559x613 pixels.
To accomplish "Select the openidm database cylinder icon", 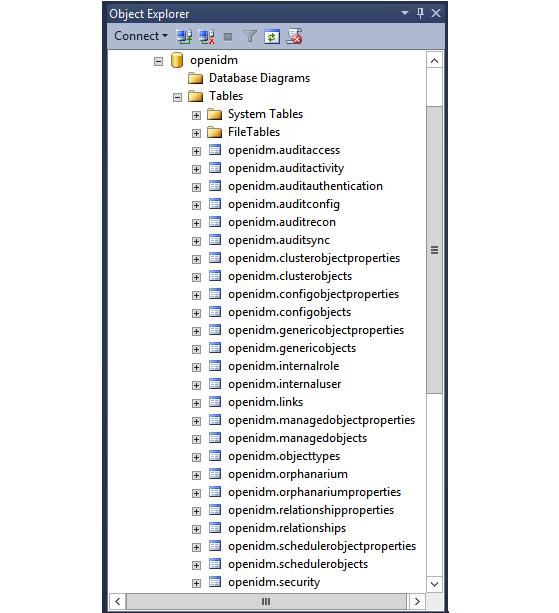I will pos(177,60).
